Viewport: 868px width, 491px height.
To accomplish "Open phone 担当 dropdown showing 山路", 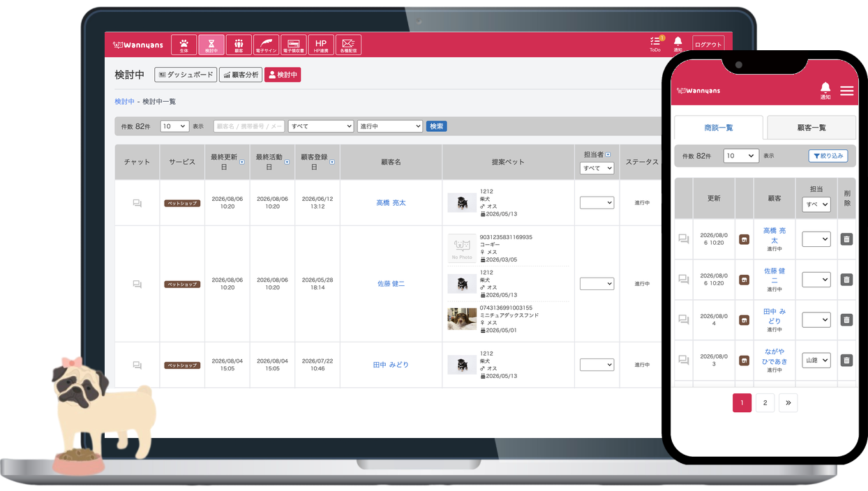I will [x=816, y=361].
